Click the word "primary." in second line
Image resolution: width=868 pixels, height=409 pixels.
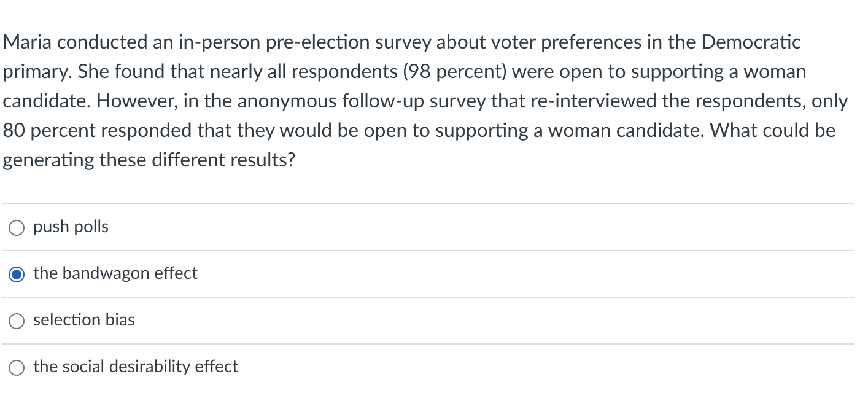tap(37, 72)
